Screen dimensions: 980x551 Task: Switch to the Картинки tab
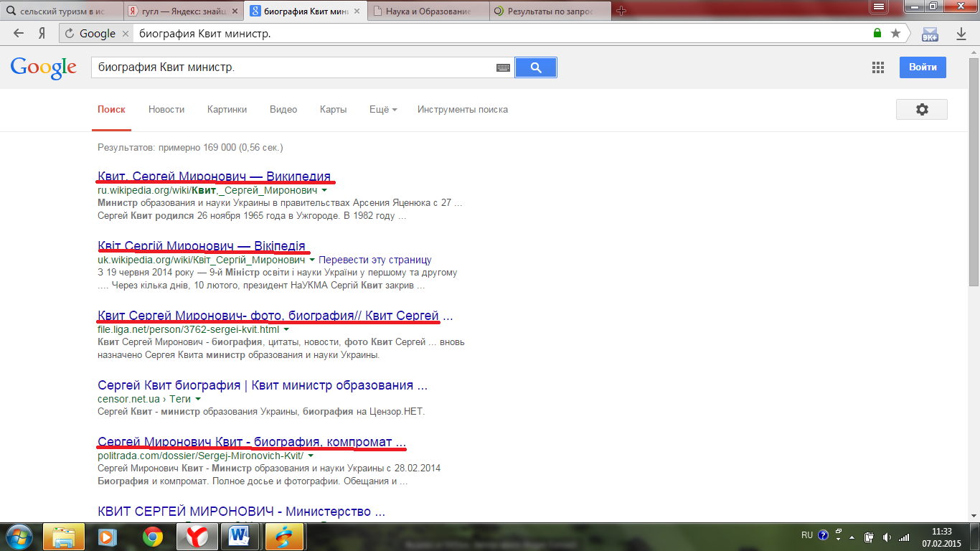(227, 110)
